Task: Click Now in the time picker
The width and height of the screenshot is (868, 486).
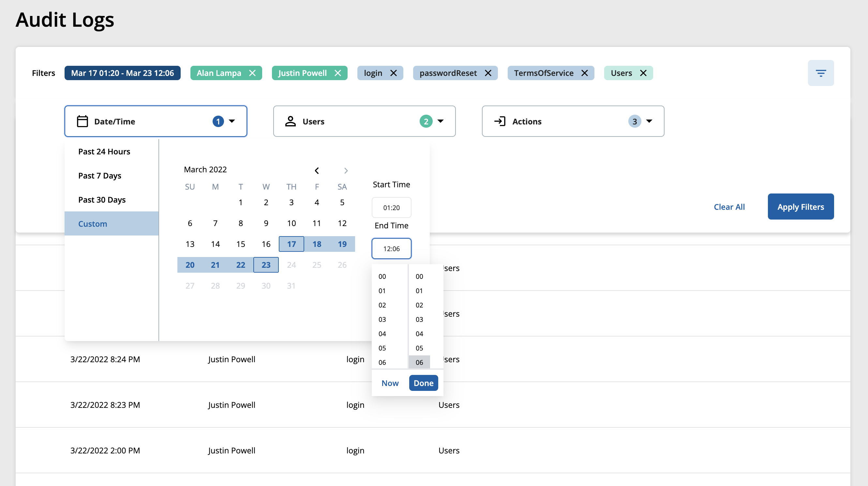Action: click(x=390, y=383)
